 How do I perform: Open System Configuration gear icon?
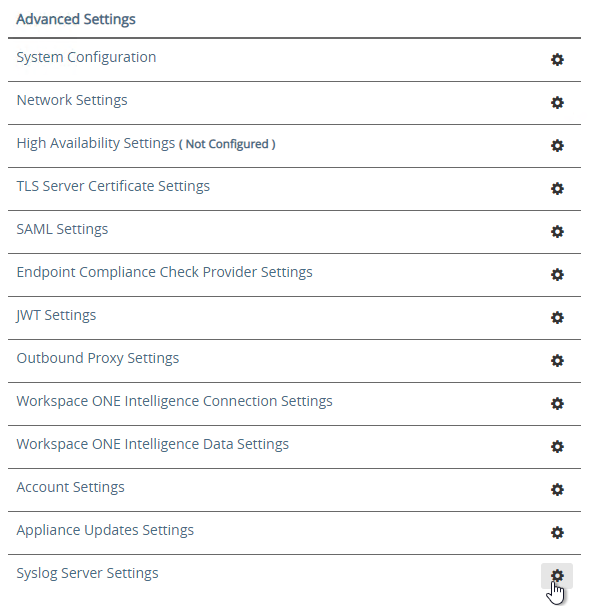coord(557,60)
